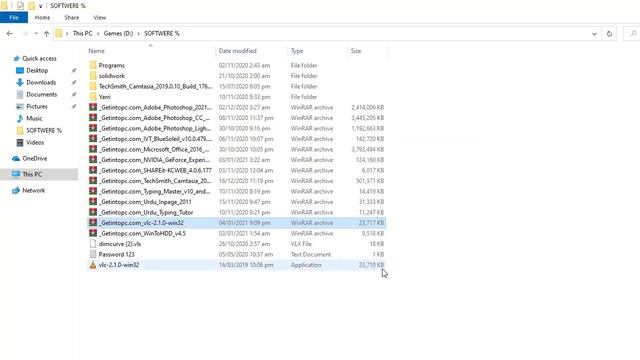Open recent locations dropdown arrow
This screenshot has height=360, width=640.
click(x=36, y=33)
